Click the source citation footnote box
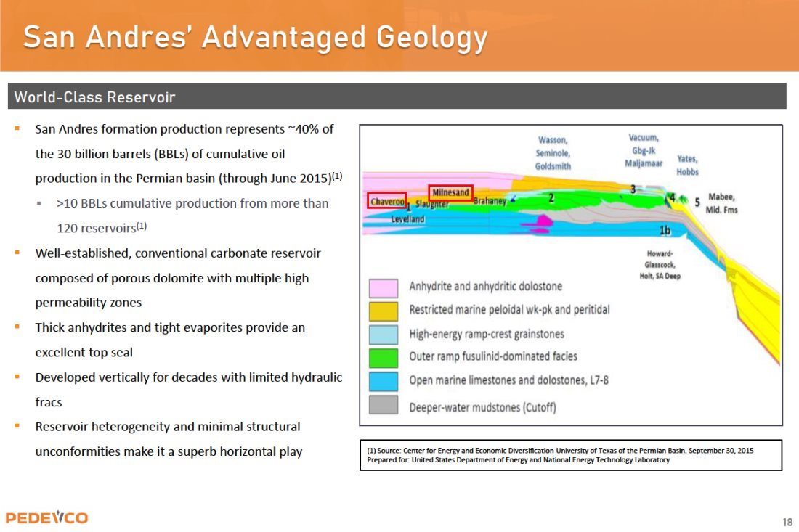This screenshot has height=532, width=799. [x=571, y=455]
